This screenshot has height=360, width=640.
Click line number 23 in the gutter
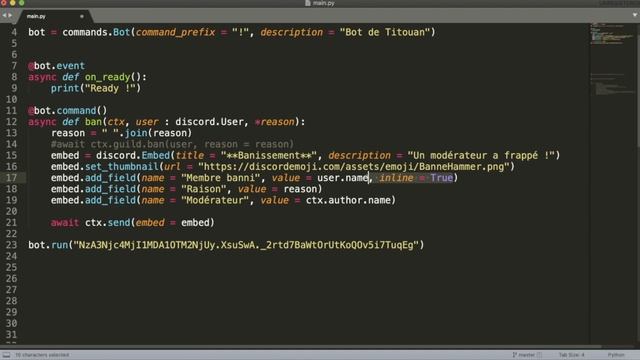click(11, 245)
